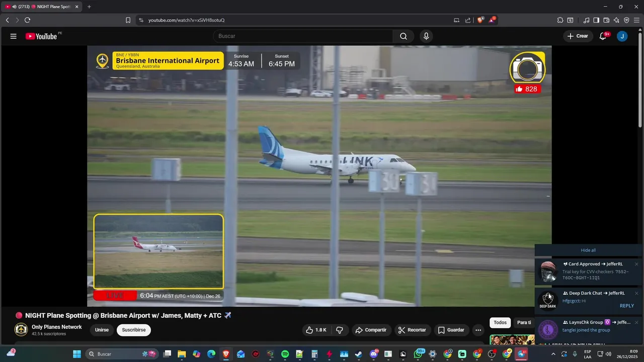Like the video (1.8 K)
Image resolution: width=644 pixels, height=362 pixels.
[316, 330]
